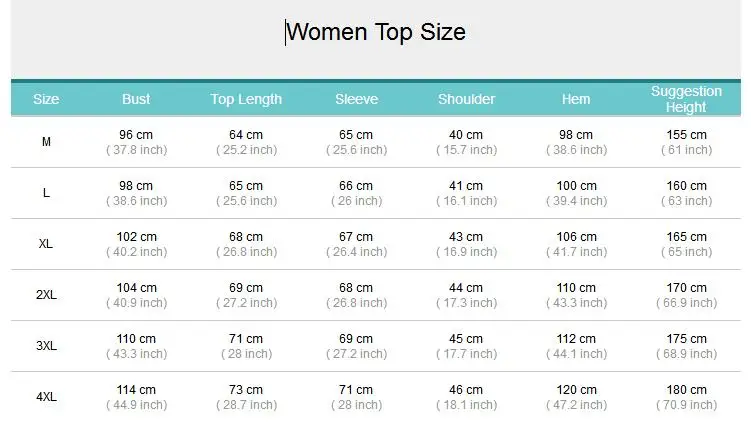Click the Shoulder column header

coord(467,99)
